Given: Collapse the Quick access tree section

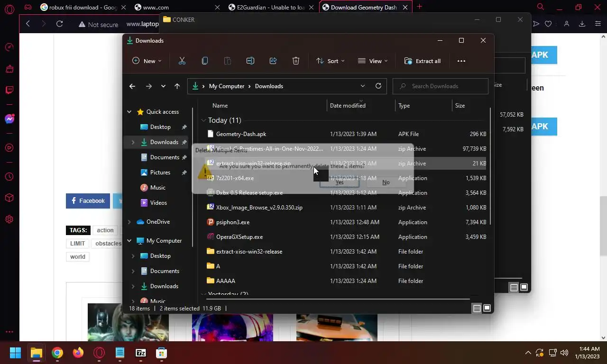Looking at the screenshot, I should tap(129, 112).
